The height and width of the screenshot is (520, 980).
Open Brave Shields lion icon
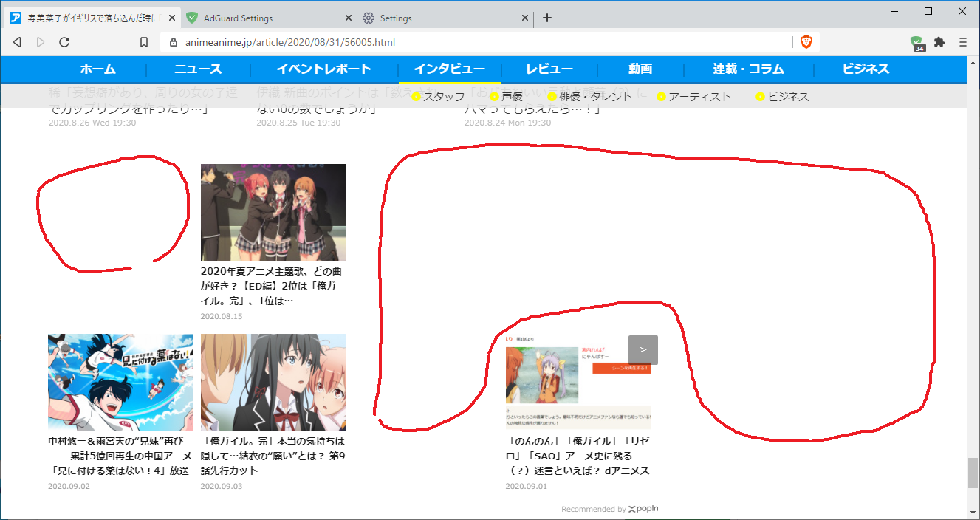pos(806,42)
